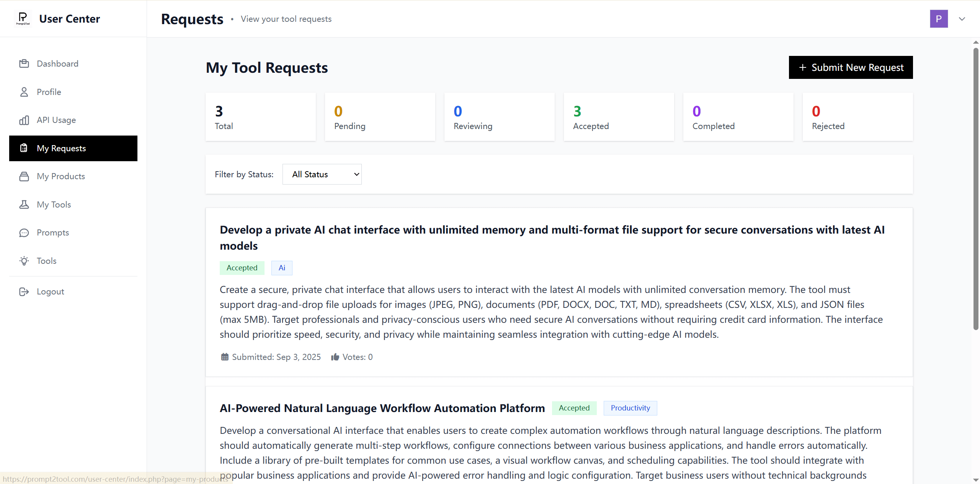Screen dimensions: 980x484
Task: Click the API Usage chart icon
Action: click(x=24, y=120)
